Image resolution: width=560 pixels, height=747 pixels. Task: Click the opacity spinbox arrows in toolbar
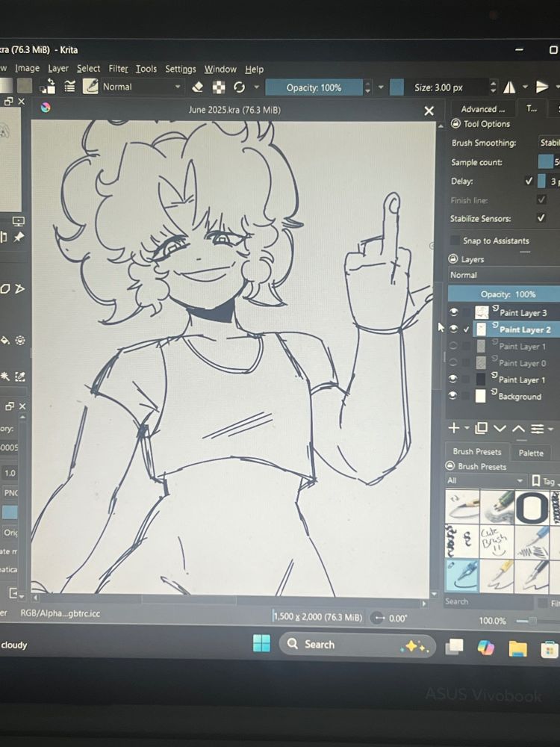pos(367,87)
